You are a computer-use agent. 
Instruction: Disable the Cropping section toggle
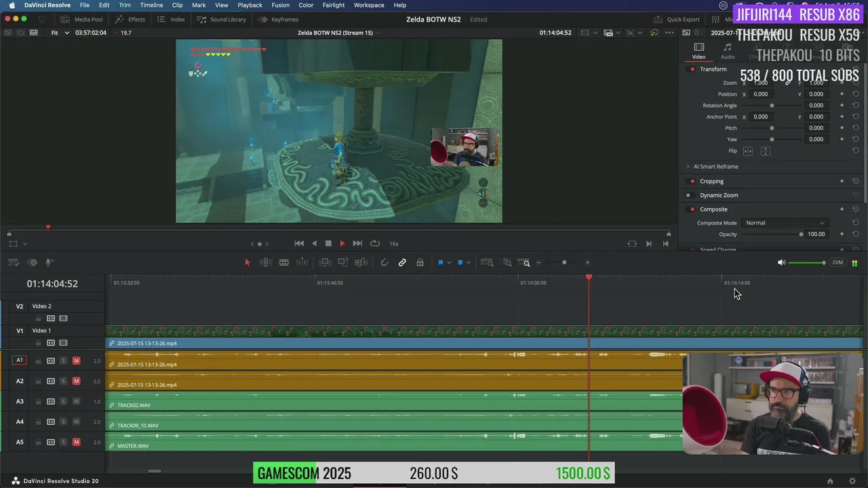[x=692, y=182]
